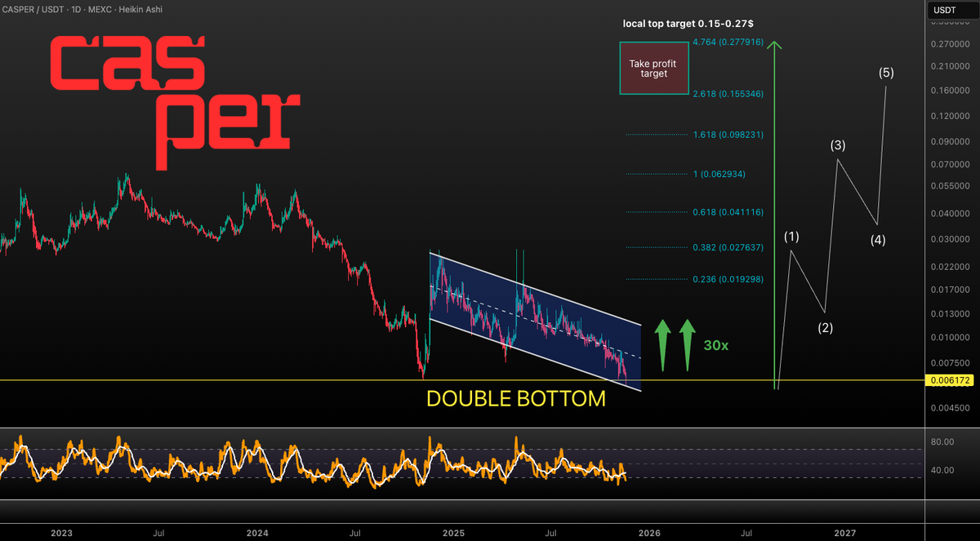Click 2025 on the time axis
Screen dimensions: 980x541
[x=453, y=532]
